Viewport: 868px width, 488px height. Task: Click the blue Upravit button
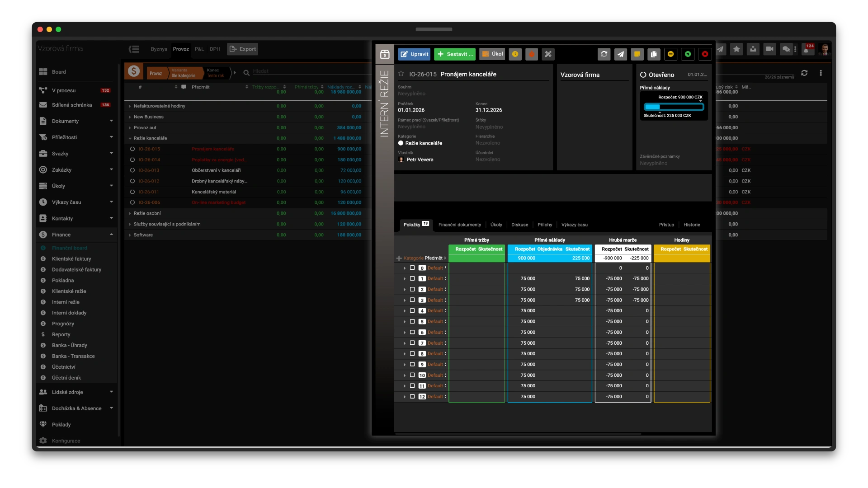[x=414, y=54]
